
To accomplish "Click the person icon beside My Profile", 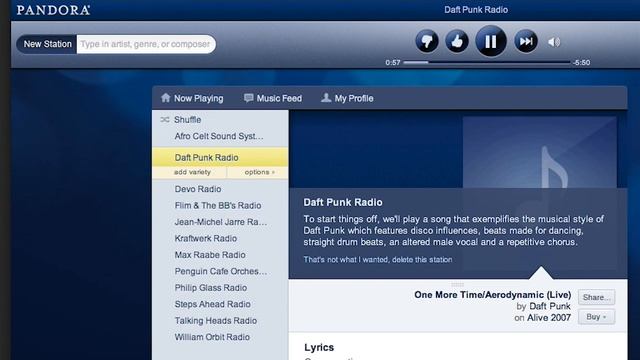I will tap(326, 98).
